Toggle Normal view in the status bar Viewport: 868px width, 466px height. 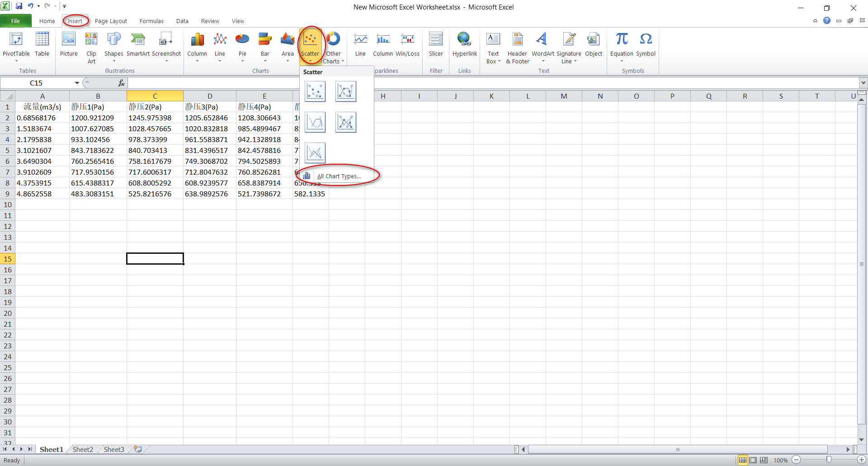pyautogui.click(x=743, y=460)
